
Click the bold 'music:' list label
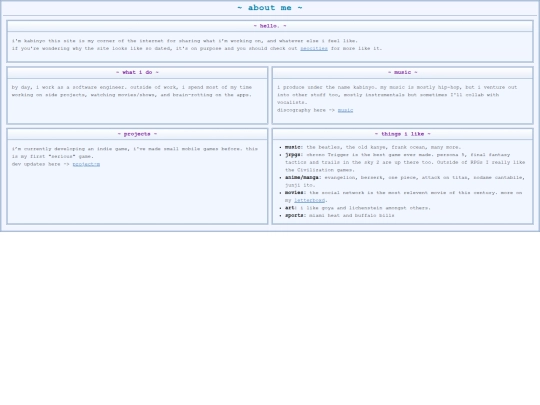coord(294,147)
